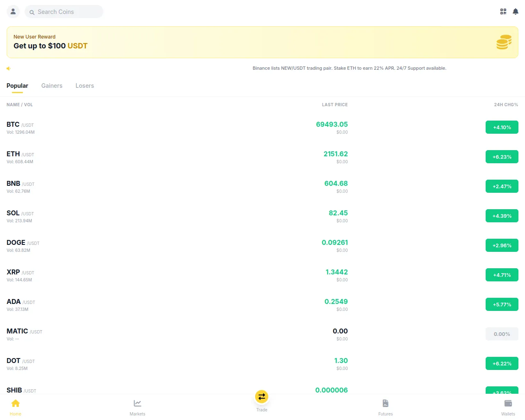The height and width of the screenshot is (420, 525).
Task: Click DOGE volume 63.82M
Action: coord(18,250)
